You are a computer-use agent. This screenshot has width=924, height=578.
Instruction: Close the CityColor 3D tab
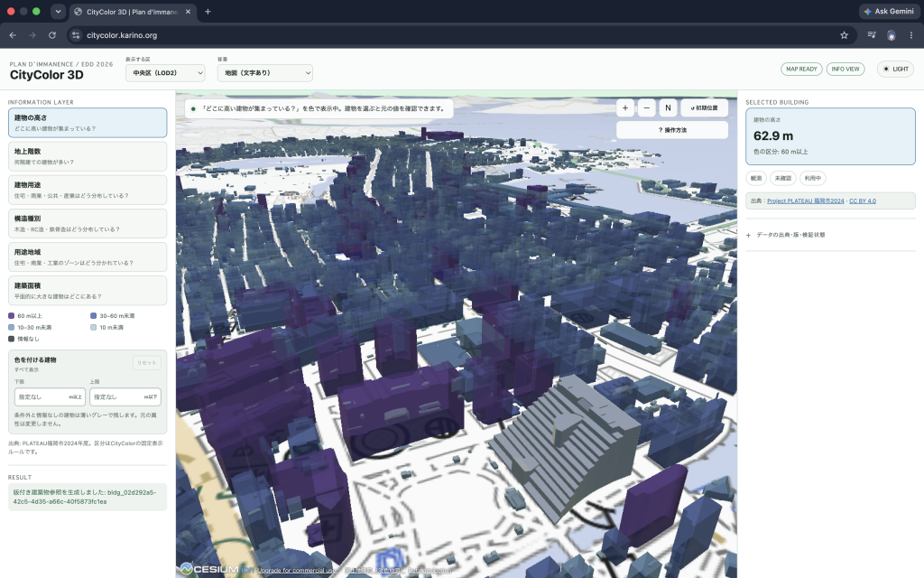(x=188, y=11)
